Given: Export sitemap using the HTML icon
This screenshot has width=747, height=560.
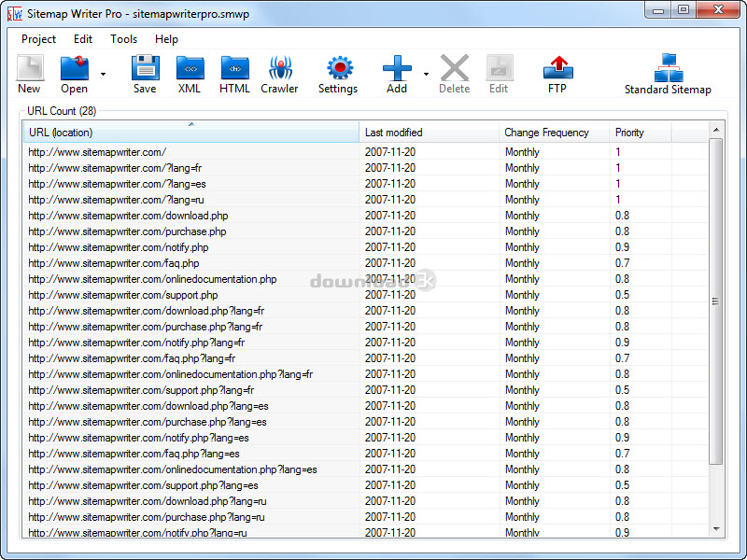Looking at the screenshot, I should point(235,67).
